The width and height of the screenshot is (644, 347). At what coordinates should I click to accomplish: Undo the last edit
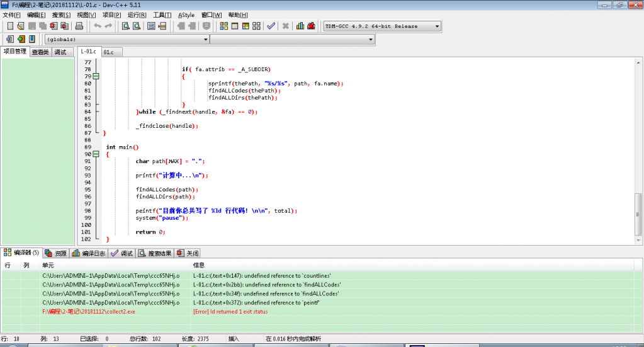[98, 26]
